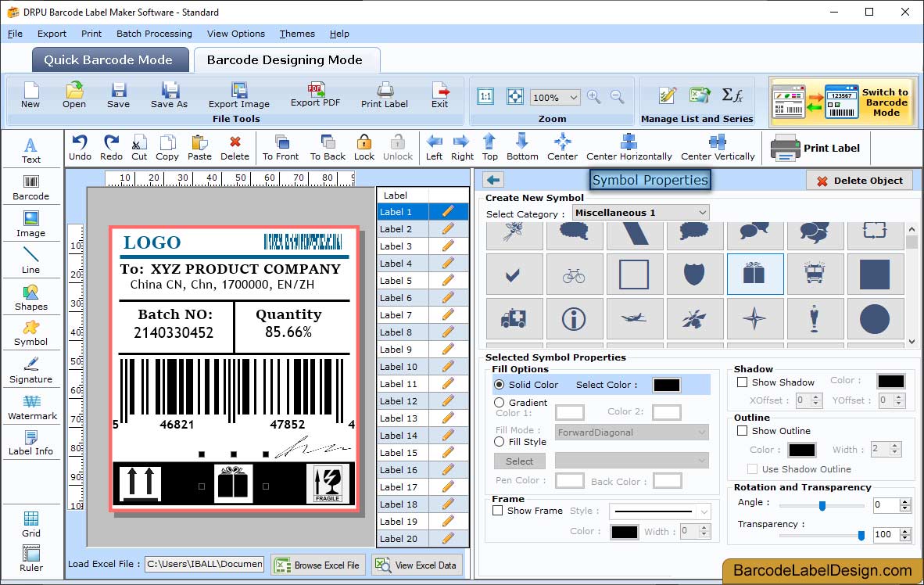Click Export PDF icon
The height and width of the screenshot is (585, 924).
(x=315, y=95)
